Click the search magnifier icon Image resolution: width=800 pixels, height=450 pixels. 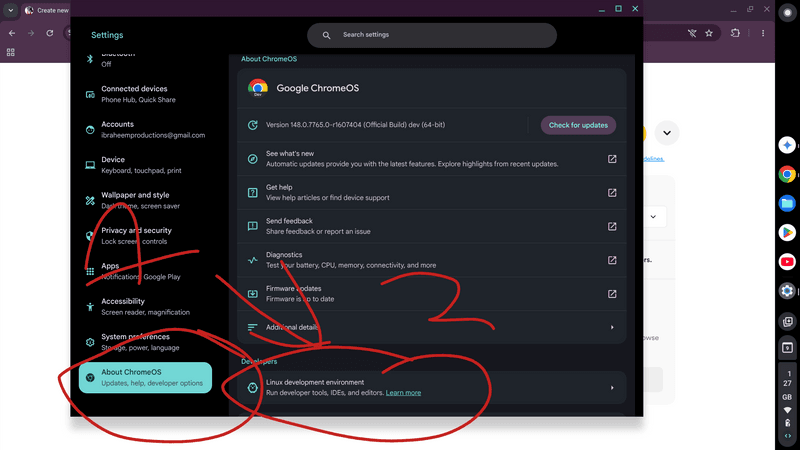[x=327, y=35]
